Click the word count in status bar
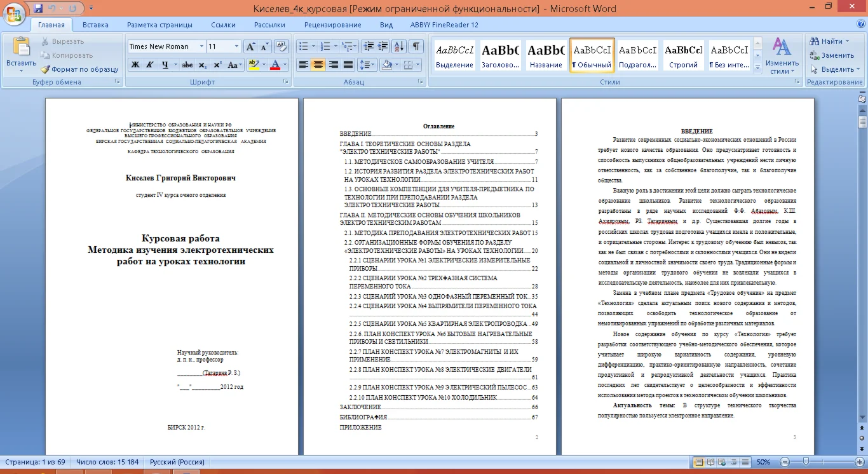This screenshot has height=474, width=868. (x=107, y=462)
